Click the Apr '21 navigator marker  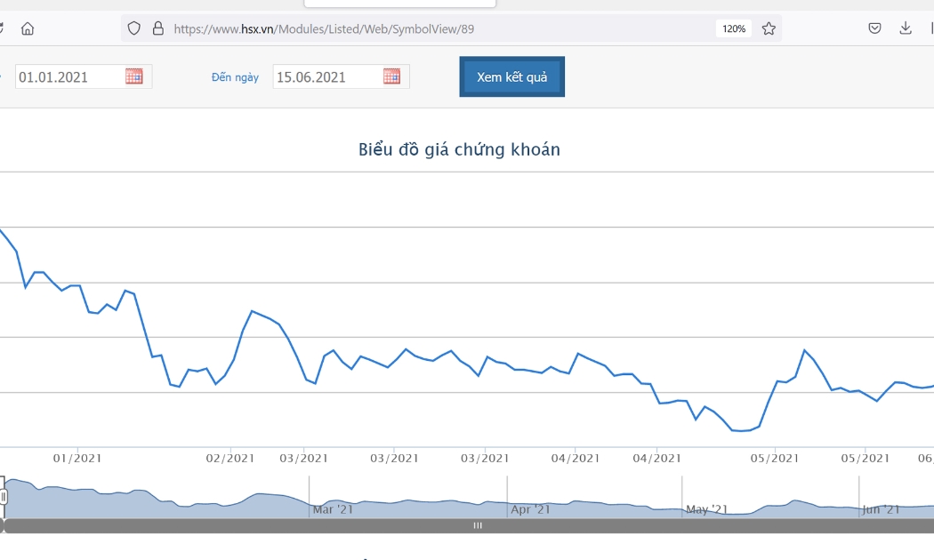tap(530, 509)
